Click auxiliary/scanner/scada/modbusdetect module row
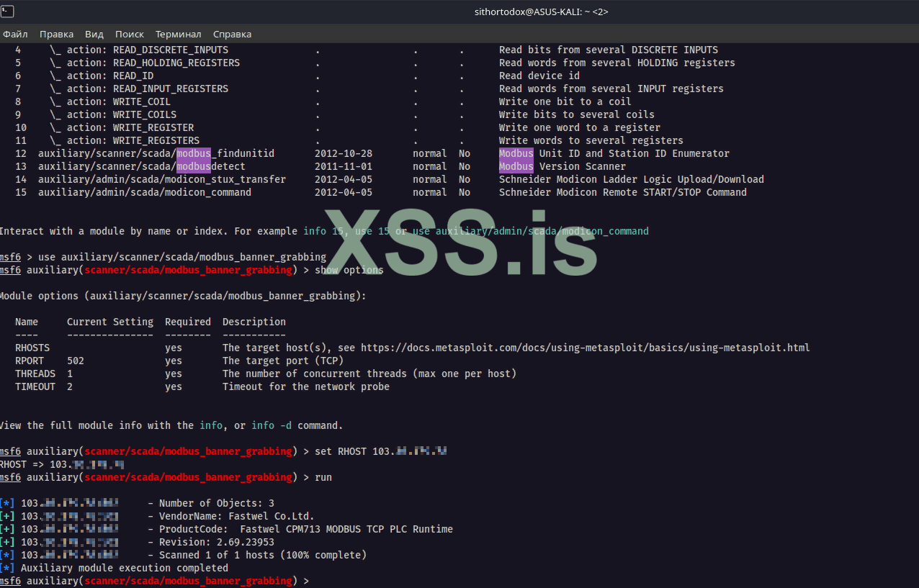This screenshot has width=919, height=588. pos(320,166)
